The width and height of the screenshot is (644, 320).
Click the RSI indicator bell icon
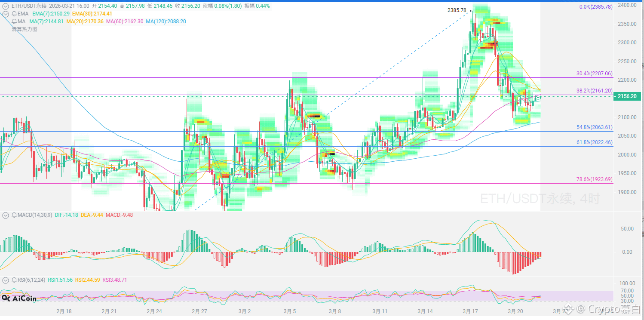pos(15,280)
